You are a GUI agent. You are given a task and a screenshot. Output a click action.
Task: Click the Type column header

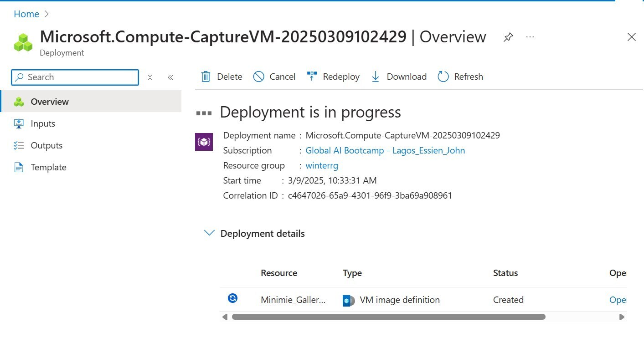(352, 273)
